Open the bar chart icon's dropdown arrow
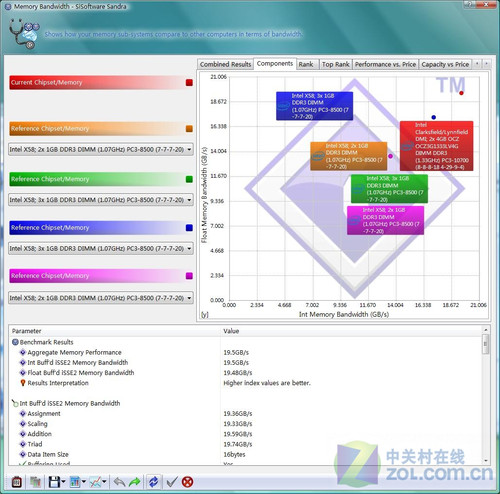 coord(84,482)
